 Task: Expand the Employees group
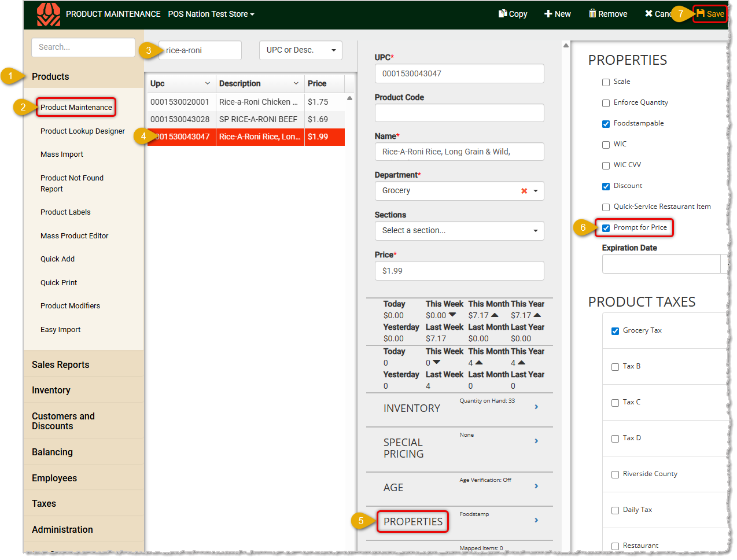[54, 478]
